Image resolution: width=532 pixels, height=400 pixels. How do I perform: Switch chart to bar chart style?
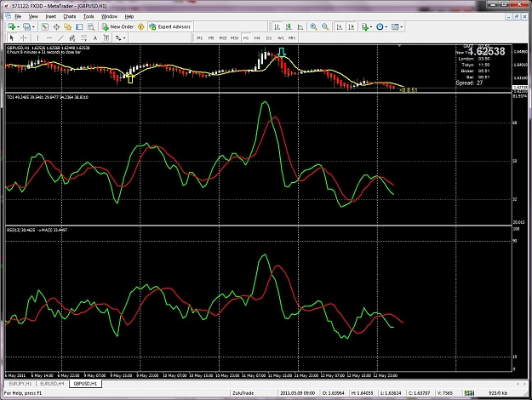click(277, 26)
